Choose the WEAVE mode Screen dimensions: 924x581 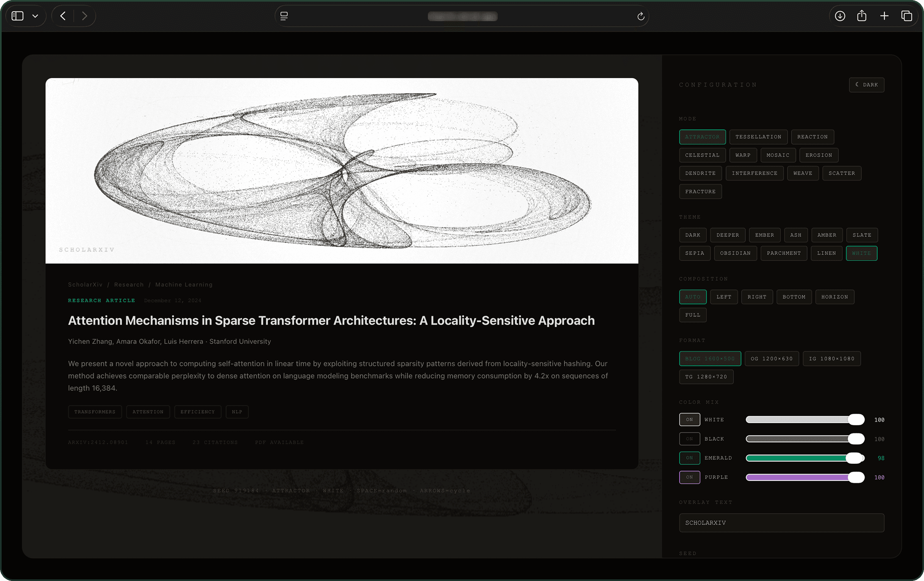[x=803, y=173]
